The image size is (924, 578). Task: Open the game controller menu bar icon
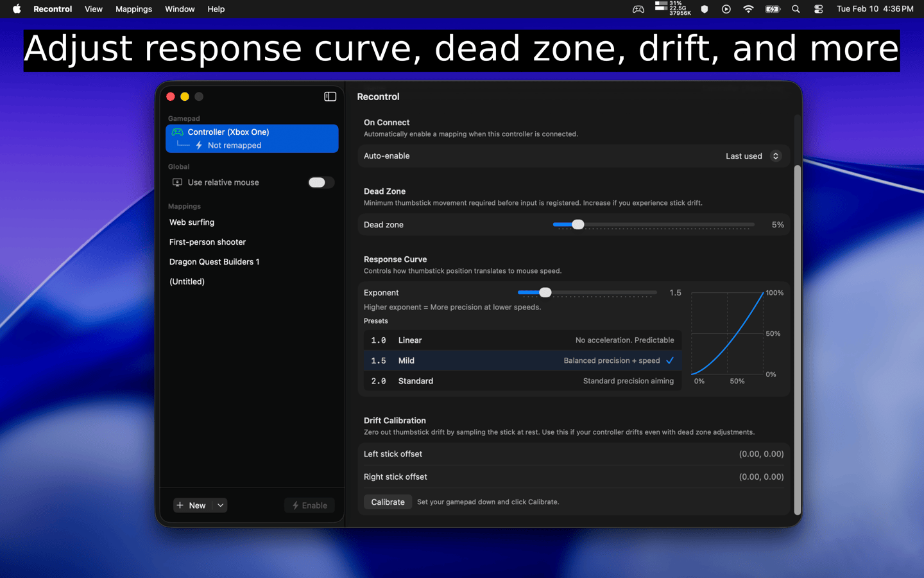[638, 9]
